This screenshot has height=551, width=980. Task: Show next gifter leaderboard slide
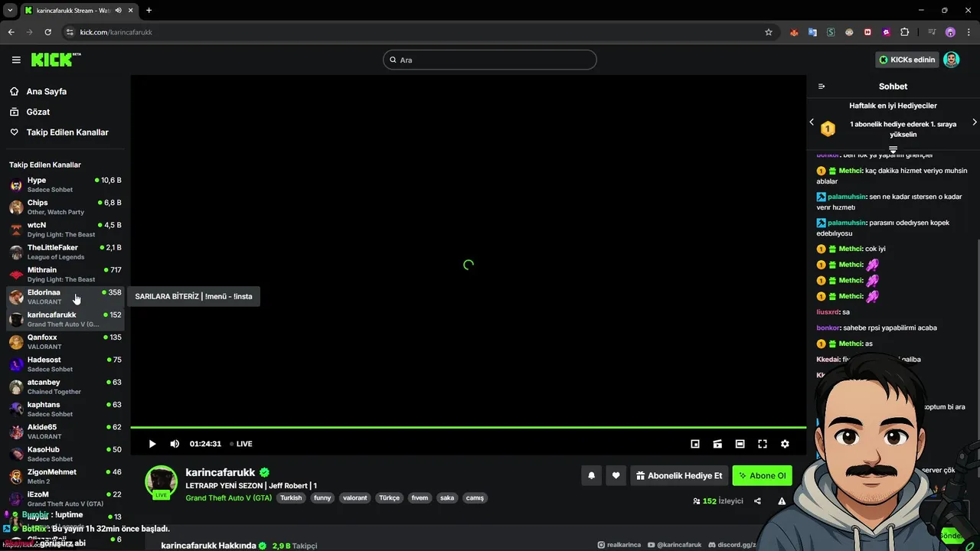[975, 122]
